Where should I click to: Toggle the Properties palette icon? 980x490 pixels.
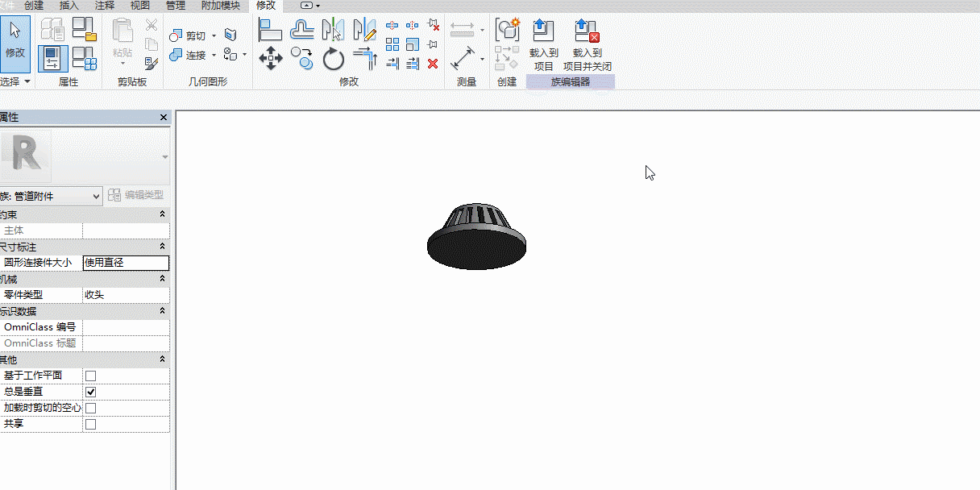[52, 59]
